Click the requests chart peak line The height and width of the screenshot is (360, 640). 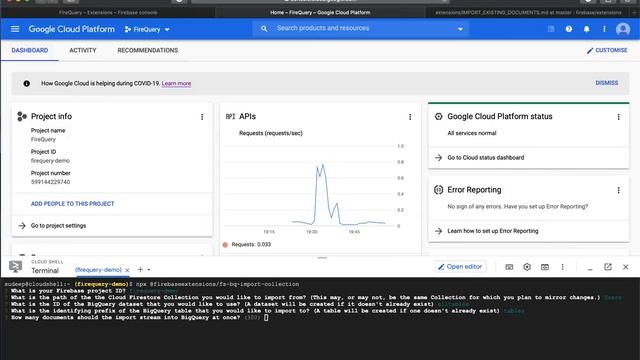point(322,165)
